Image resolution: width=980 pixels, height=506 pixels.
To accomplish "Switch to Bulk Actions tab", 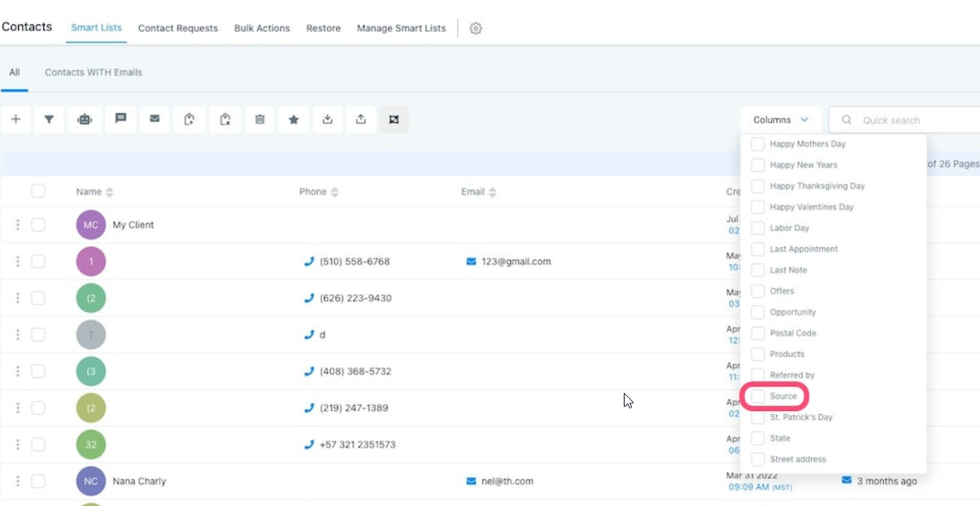I will 262,28.
